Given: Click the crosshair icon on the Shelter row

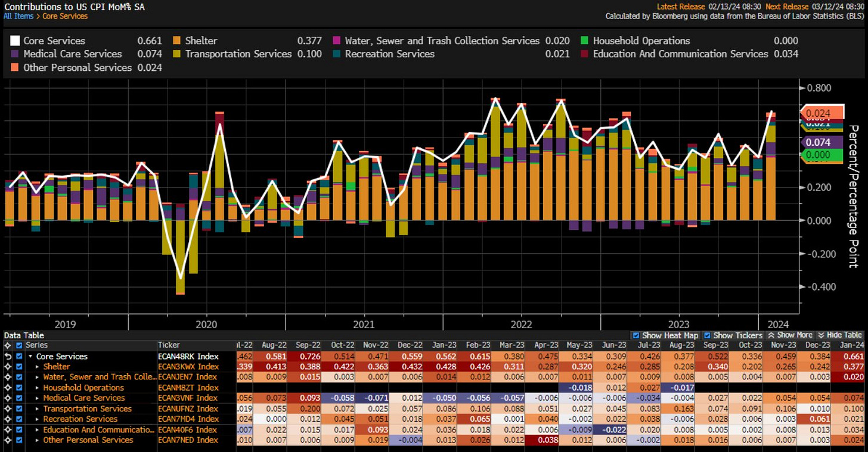Looking at the screenshot, I should click(7, 367).
